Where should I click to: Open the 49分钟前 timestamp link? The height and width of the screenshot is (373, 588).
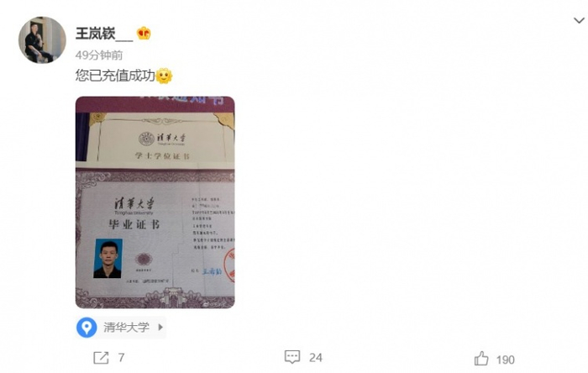click(99, 55)
